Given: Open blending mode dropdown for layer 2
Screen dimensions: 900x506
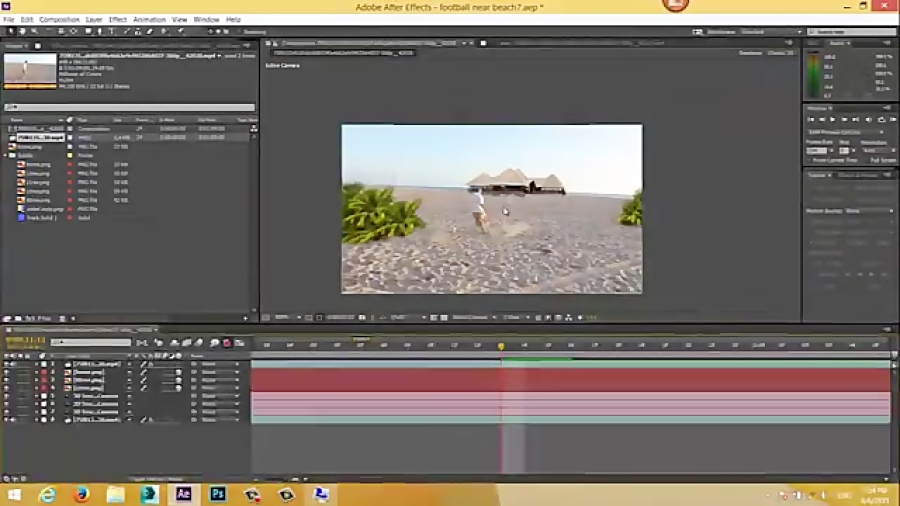Looking at the screenshot, I should click(219, 372).
